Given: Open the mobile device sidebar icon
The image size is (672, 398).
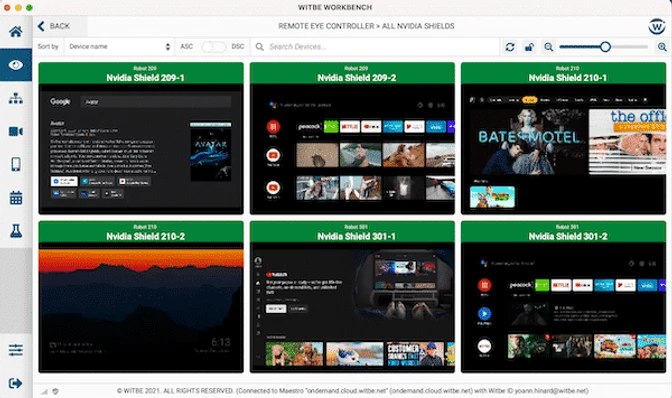Looking at the screenshot, I should [x=16, y=164].
